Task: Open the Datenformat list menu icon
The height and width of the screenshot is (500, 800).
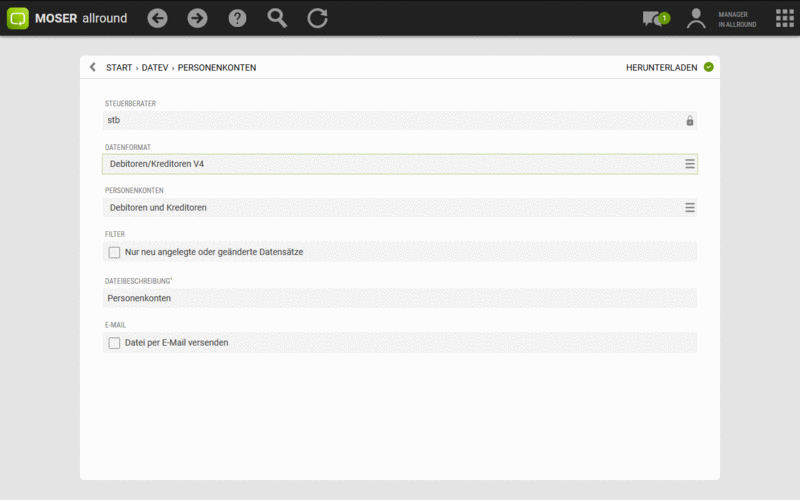Action: point(690,164)
